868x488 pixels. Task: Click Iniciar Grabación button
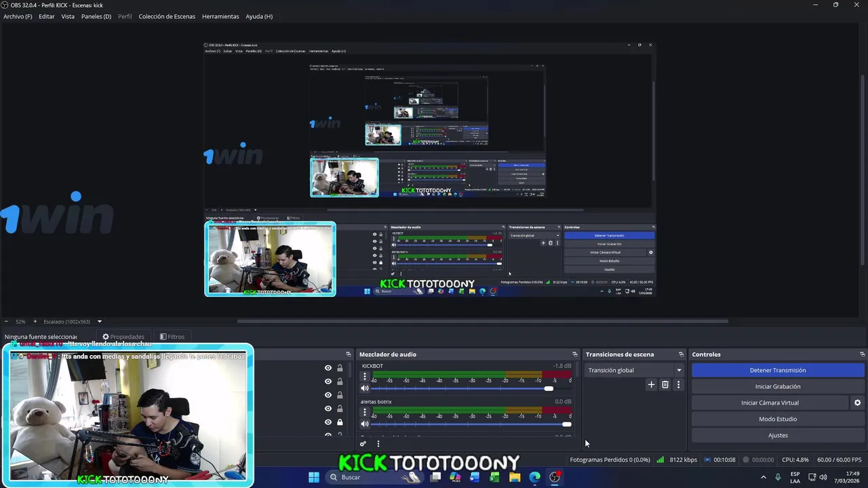pos(778,386)
